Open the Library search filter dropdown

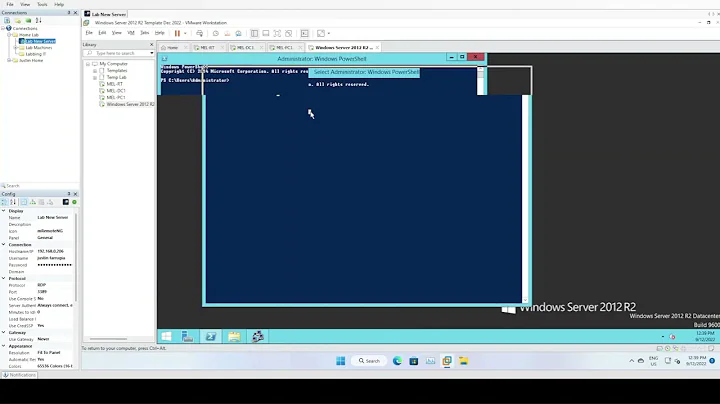[152, 53]
